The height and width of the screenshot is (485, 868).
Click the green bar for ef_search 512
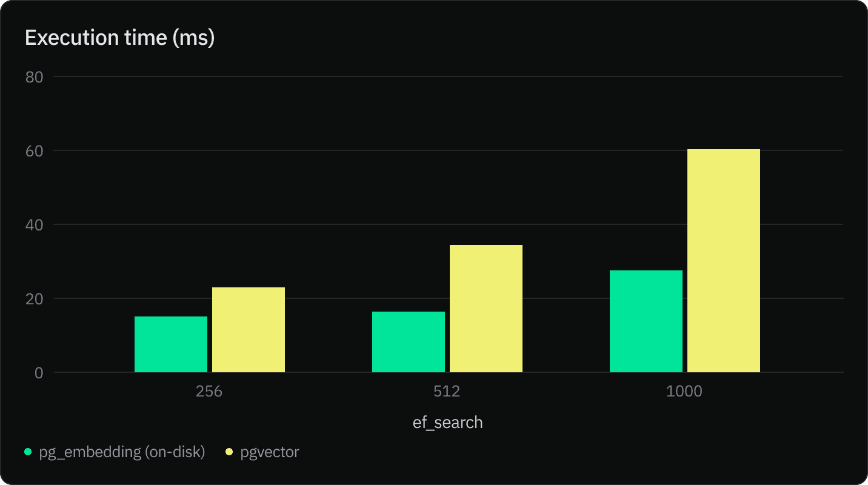click(409, 342)
